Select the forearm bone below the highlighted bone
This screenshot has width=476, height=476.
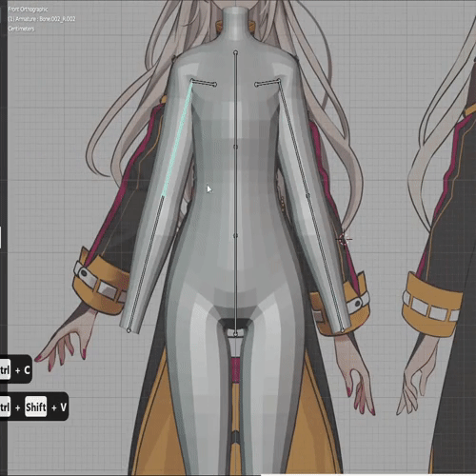146,264
